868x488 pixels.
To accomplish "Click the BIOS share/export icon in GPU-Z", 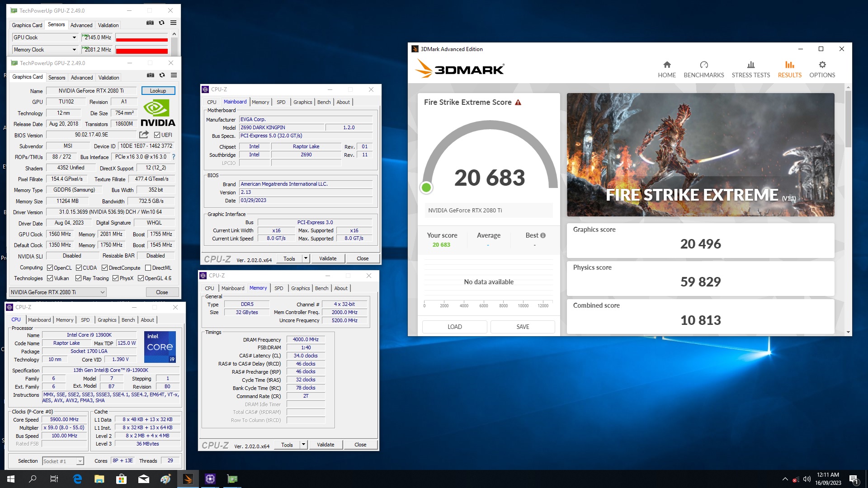I will tap(144, 135).
